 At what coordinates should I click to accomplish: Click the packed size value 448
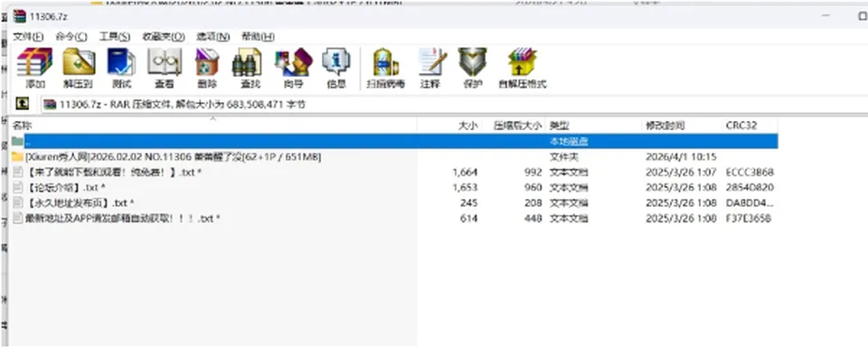point(533,219)
